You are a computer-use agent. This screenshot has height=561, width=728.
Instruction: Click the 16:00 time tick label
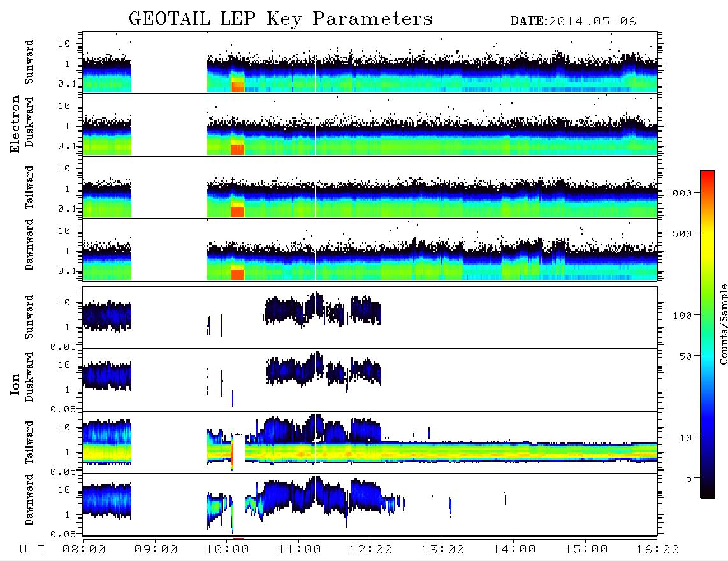[658, 550]
